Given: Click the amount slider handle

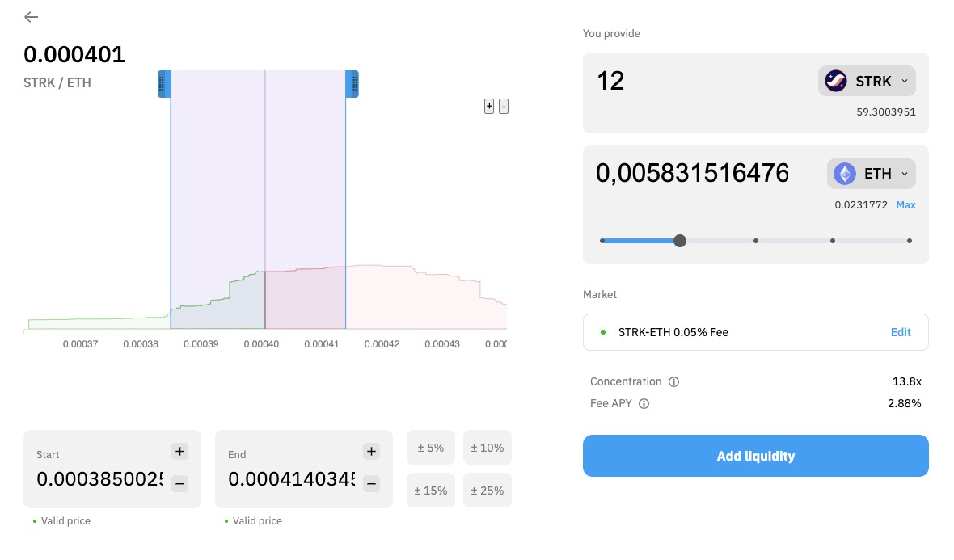Looking at the screenshot, I should click(680, 241).
